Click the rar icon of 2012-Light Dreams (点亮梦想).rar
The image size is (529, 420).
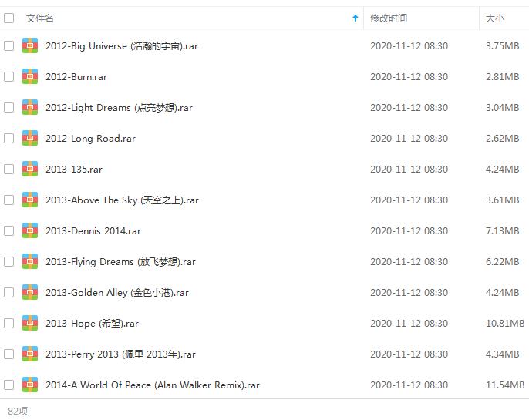30,107
